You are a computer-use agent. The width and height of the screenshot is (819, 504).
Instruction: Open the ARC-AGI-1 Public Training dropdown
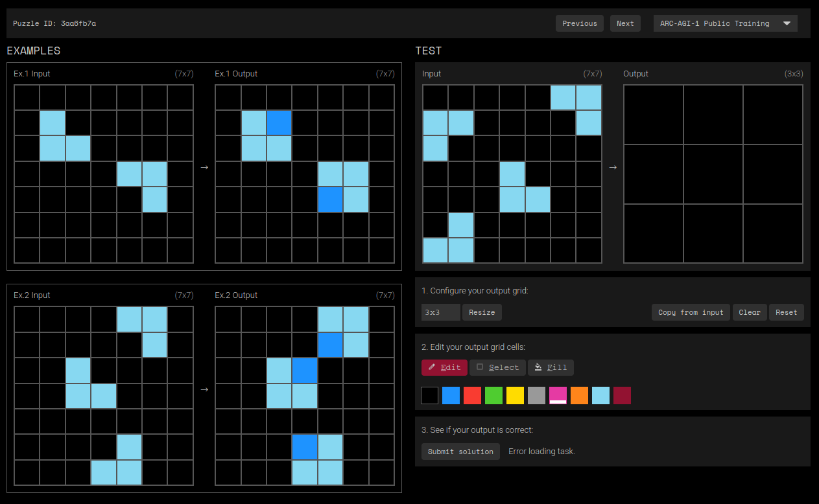coord(725,23)
